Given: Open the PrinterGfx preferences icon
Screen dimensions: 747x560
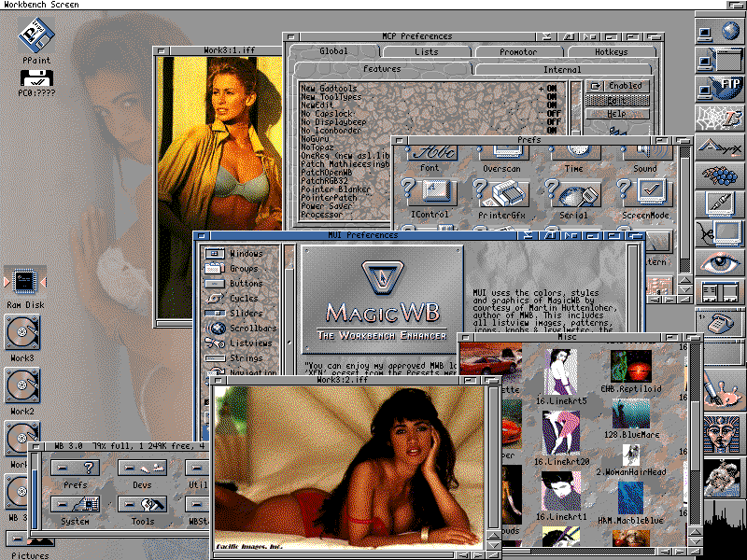Looking at the screenshot, I should pyautogui.click(x=501, y=192).
